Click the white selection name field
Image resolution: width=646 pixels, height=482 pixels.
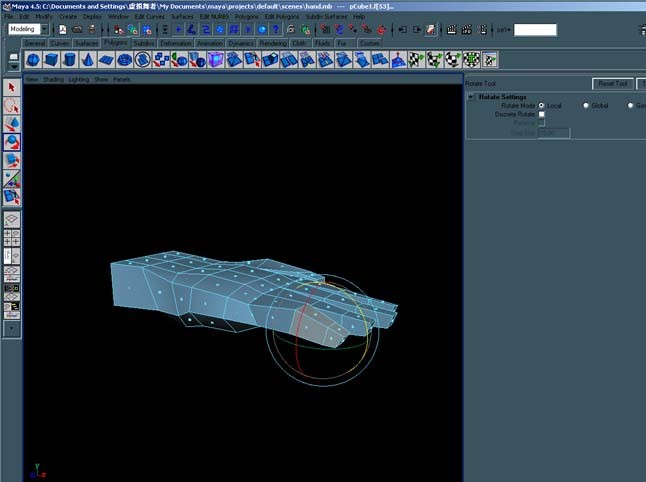click(x=535, y=30)
